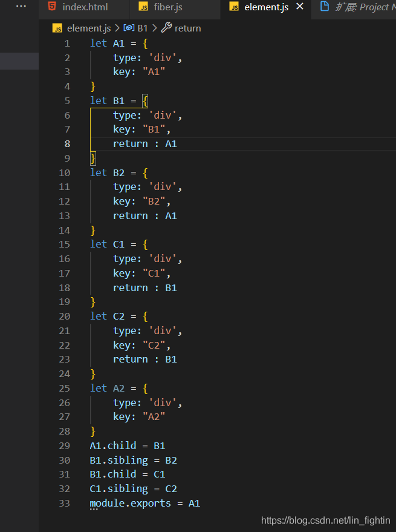This screenshot has width=396, height=532.
Task: Expand the chevron after element.js breadcrumb
Action: click(117, 28)
